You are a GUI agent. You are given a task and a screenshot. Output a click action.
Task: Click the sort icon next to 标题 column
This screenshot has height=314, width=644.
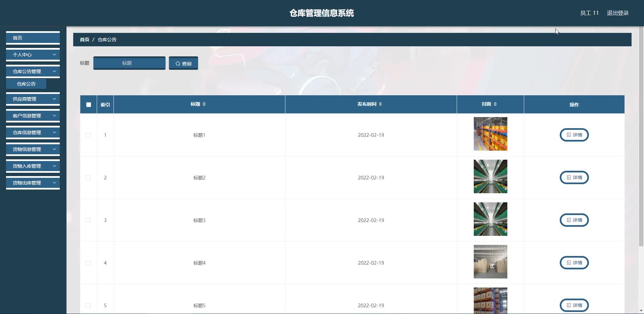205,104
